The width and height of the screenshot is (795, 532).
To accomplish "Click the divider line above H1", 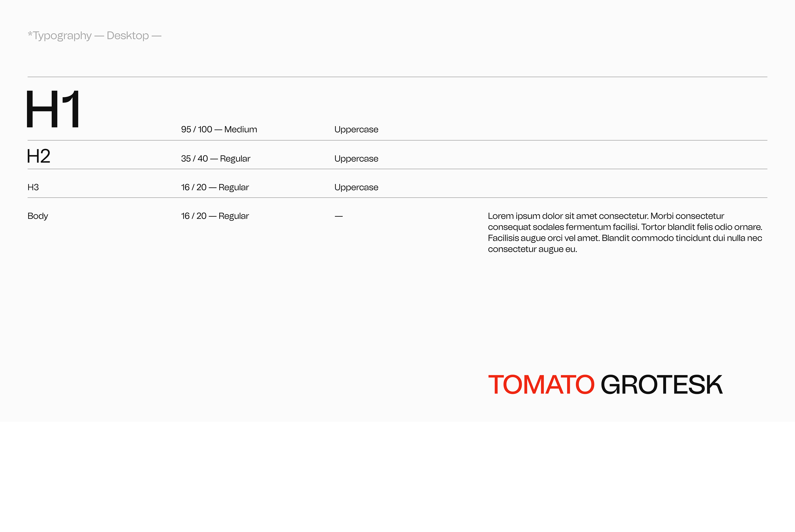I will (397, 77).
